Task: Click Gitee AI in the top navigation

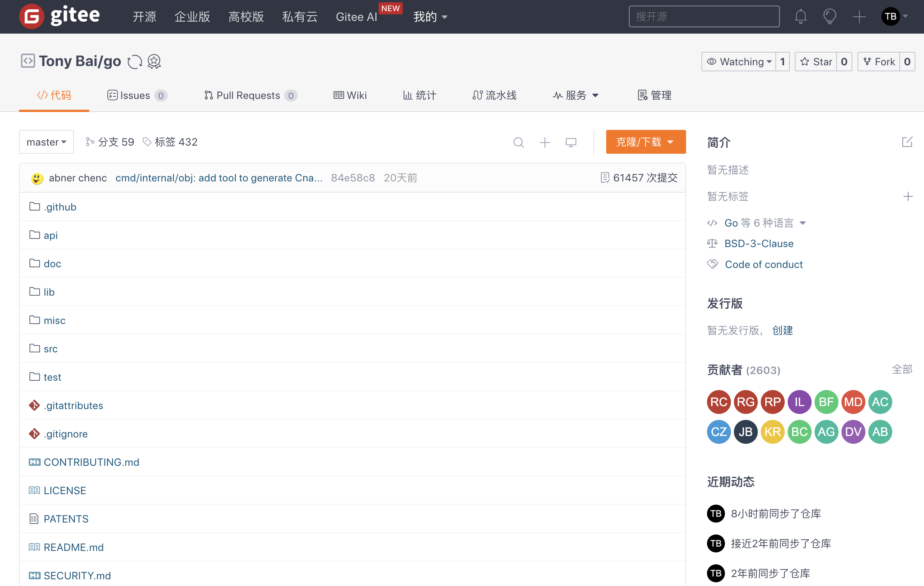Action: (356, 16)
